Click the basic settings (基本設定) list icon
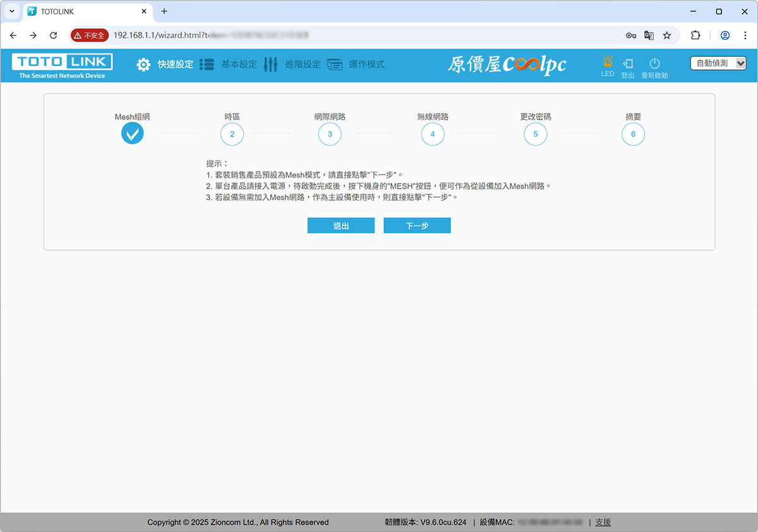 click(x=207, y=64)
